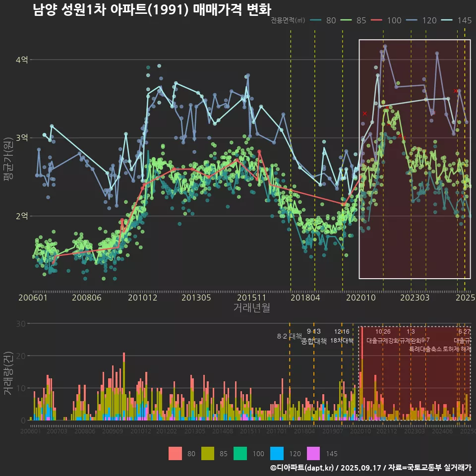This screenshot has height=476, width=476.
Task: Click the 145㎡ line legend entry at top
Action: point(457,20)
